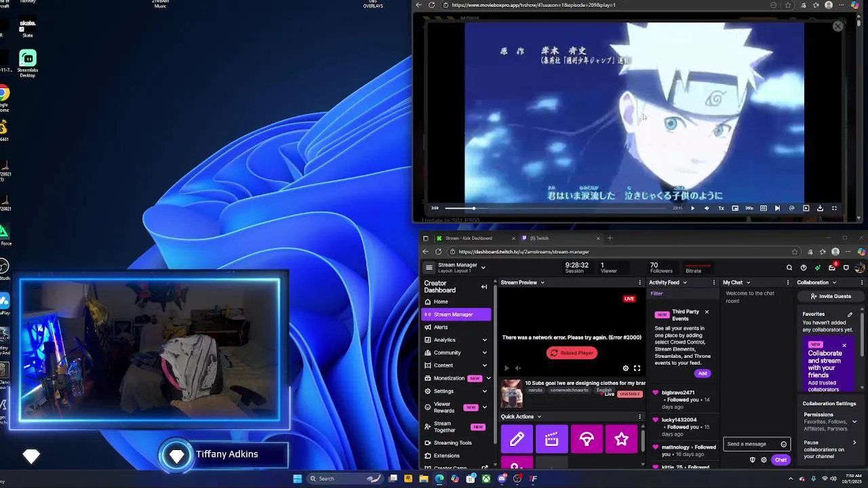Fullscreen the stream preview
This screenshot has width=868, height=488.
(x=637, y=368)
